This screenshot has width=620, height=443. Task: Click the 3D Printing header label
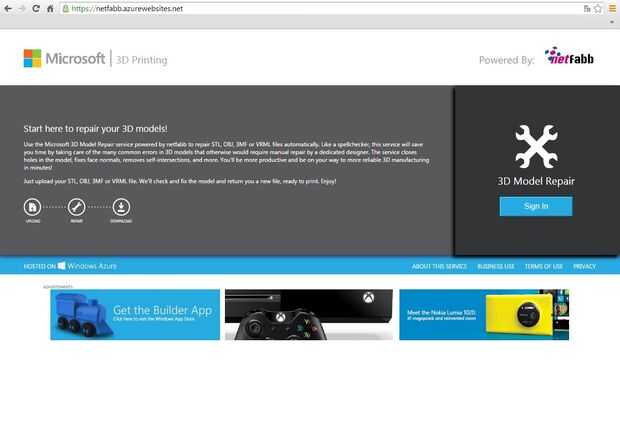pos(142,60)
